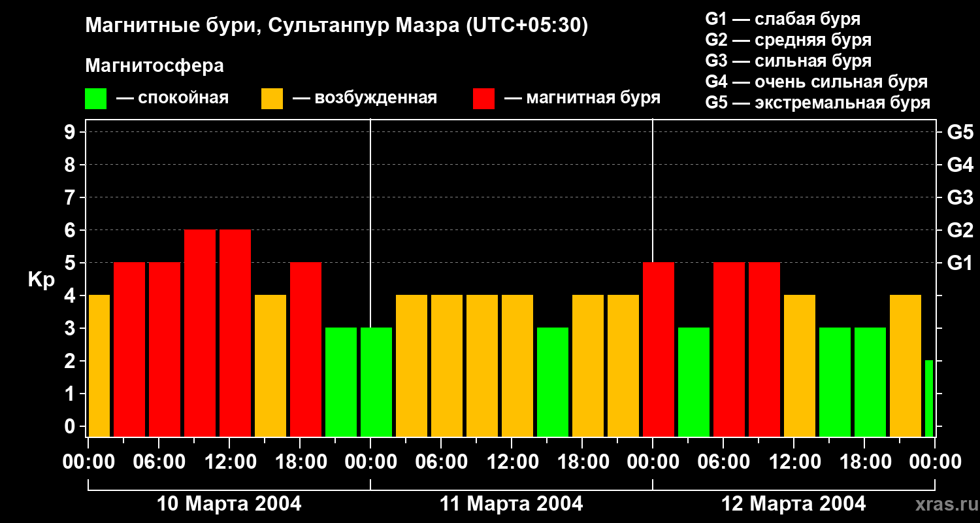Click the red 03:00–06:00 bar on 10 March

[129, 349]
